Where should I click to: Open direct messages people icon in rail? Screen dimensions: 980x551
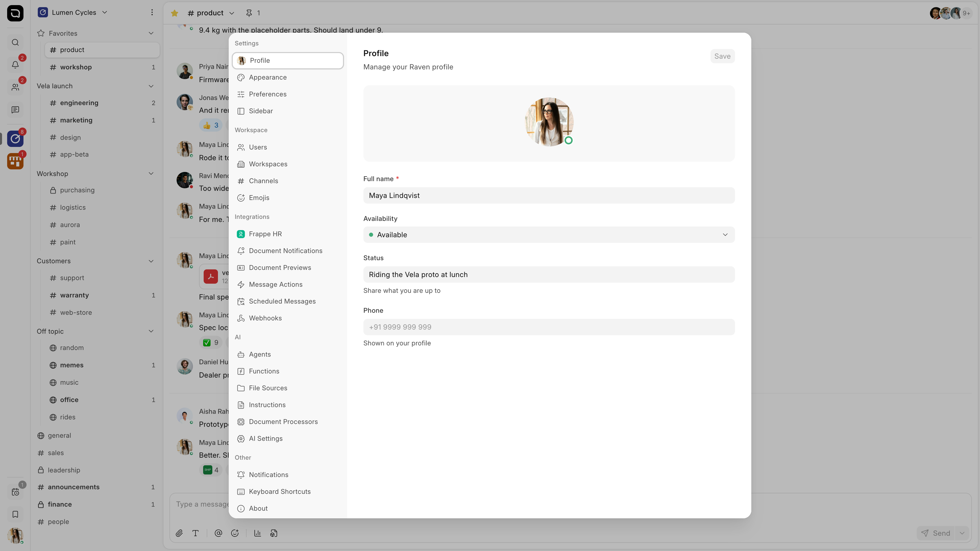click(15, 87)
